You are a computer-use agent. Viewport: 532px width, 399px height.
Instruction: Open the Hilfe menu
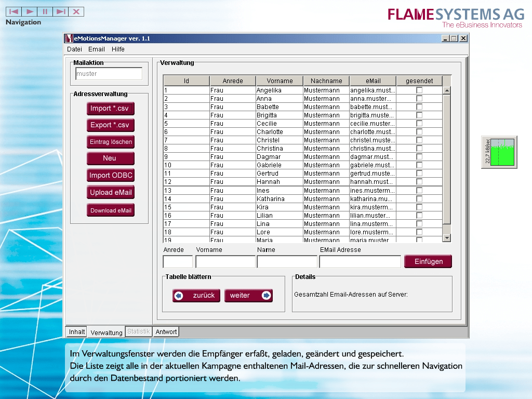[x=118, y=49]
